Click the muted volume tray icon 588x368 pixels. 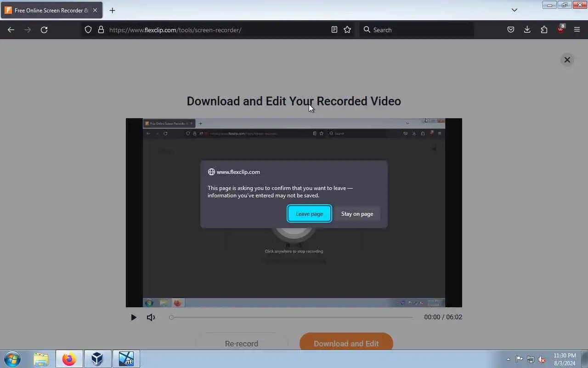point(542,359)
